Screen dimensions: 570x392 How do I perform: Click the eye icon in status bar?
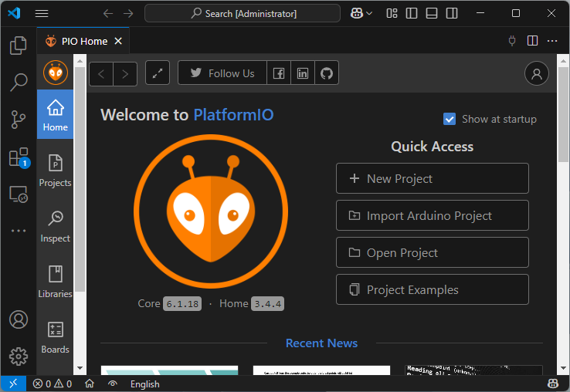pos(113,384)
